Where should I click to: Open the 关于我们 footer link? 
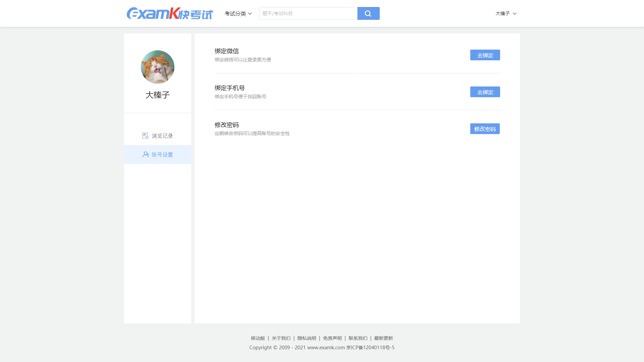[281, 338]
